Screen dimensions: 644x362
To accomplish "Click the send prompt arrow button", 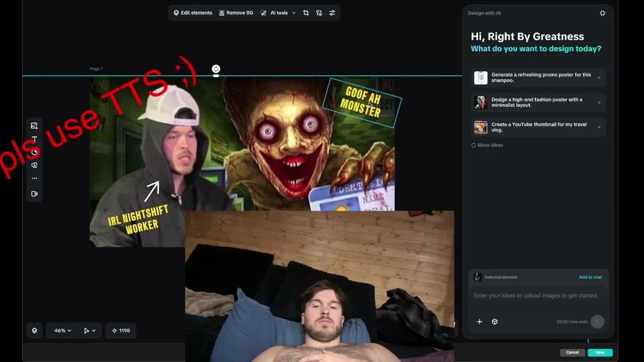I will click(x=597, y=322).
